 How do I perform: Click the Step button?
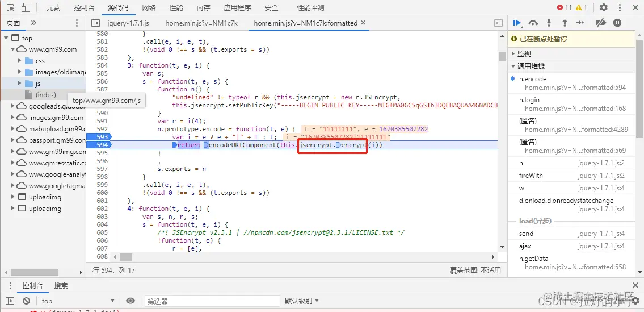click(x=580, y=23)
